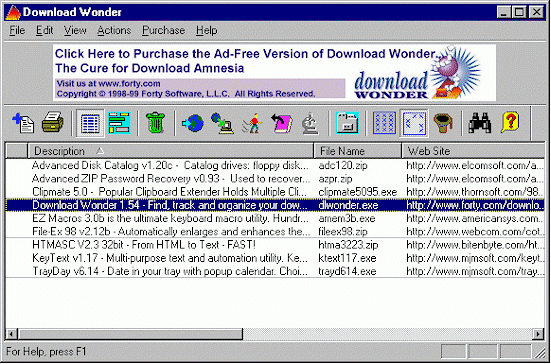
Task: Click the pink book with arrow icon
Action: tap(282, 123)
